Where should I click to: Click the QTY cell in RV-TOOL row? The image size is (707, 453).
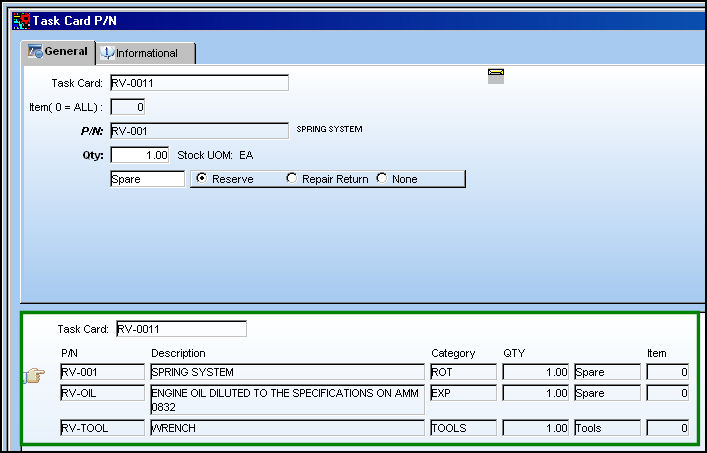(536, 428)
